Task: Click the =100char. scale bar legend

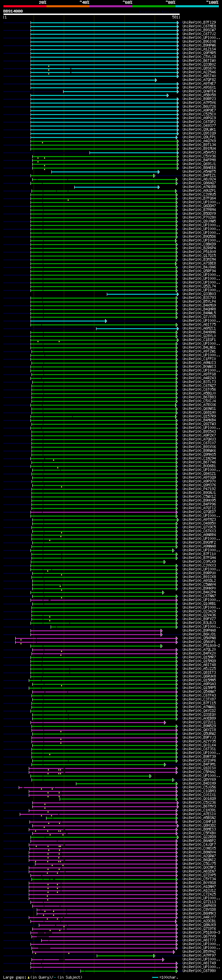Action: pos(164,977)
